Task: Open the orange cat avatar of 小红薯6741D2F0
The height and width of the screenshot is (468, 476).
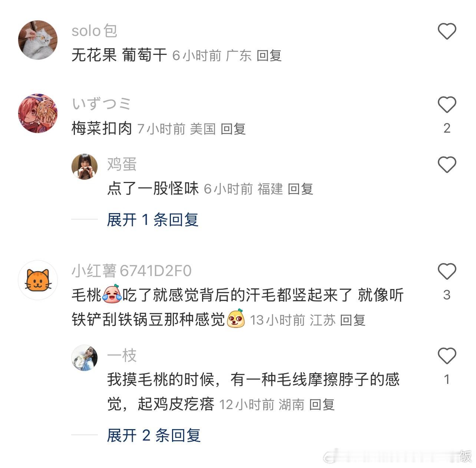Action: click(38, 280)
